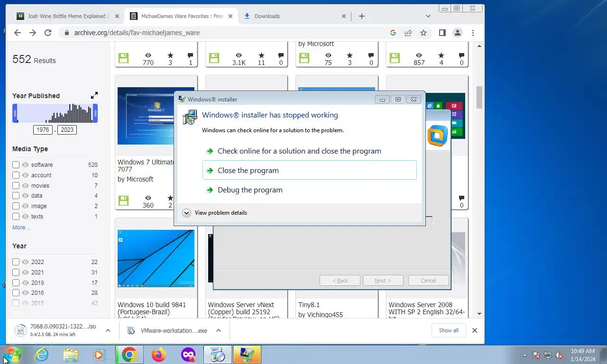Open the purple mask app on taskbar

coord(188,355)
